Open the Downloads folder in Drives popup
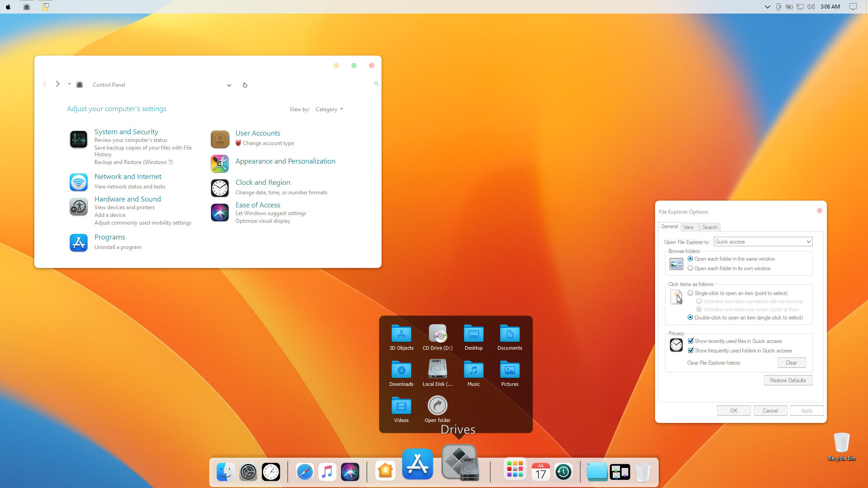The image size is (868, 488). point(401,371)
